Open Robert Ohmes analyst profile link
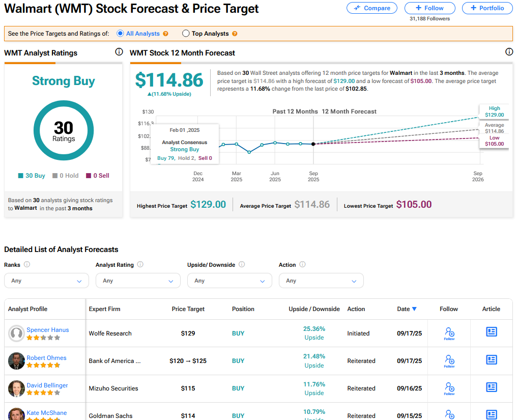The height and width of the screenshot is (420, 517). click(46, 358)
